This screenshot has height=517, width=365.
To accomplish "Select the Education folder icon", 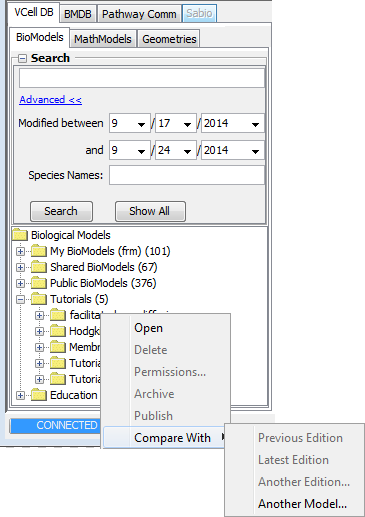I will (x=39, y=395).
